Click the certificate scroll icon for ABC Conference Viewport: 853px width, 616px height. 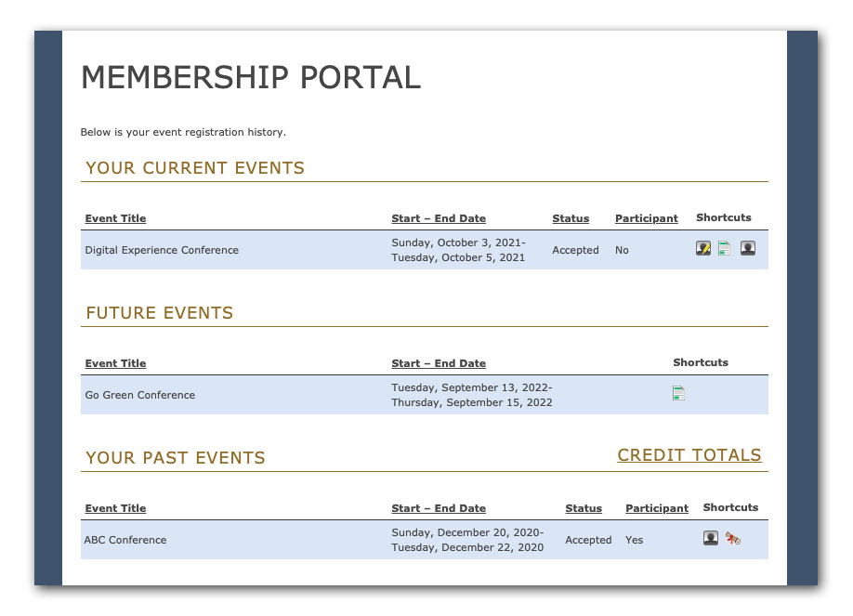point(733,538)
